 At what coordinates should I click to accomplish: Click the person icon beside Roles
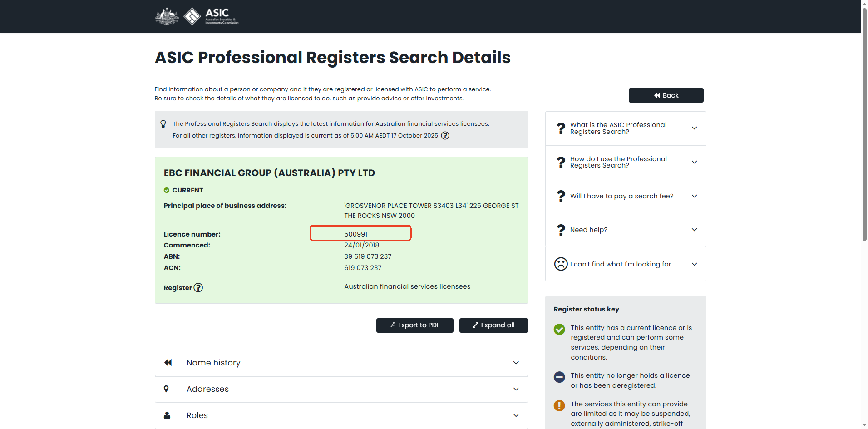[x=167, y=415]
